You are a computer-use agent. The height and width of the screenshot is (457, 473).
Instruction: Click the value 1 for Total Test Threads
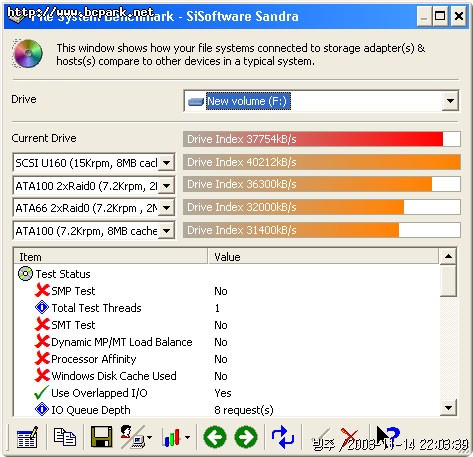tap(217, 308)
